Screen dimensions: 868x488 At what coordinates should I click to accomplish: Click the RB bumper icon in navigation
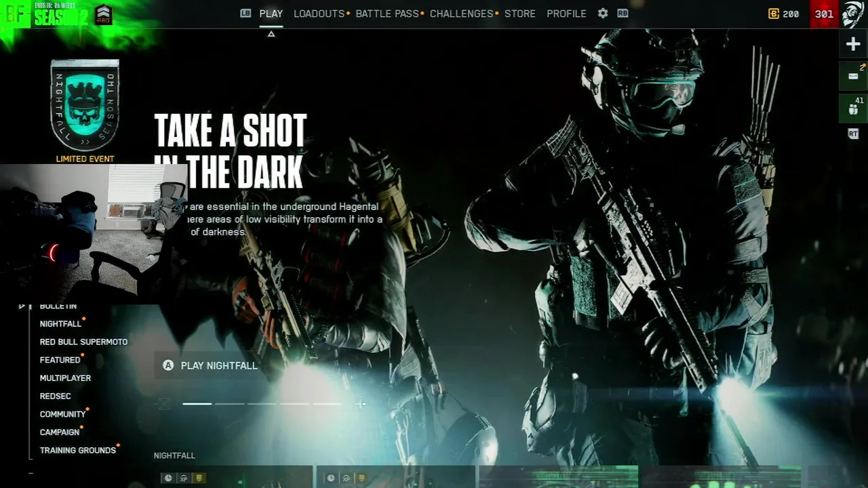click(x=623, y=14)
